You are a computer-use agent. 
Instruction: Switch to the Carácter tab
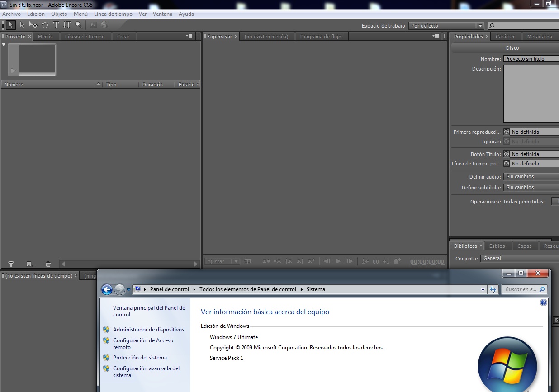pyautogui.click(x=505, y=37)
